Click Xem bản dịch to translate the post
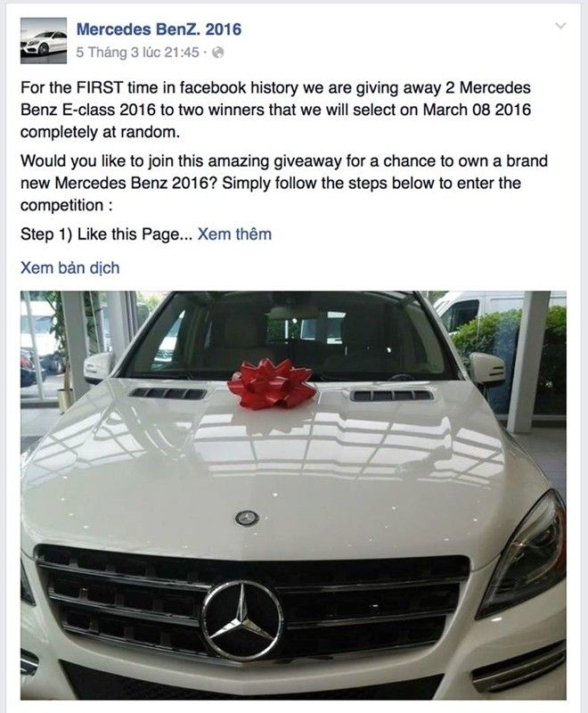Screen dimensions: 588x713 (x=70, y=268)
